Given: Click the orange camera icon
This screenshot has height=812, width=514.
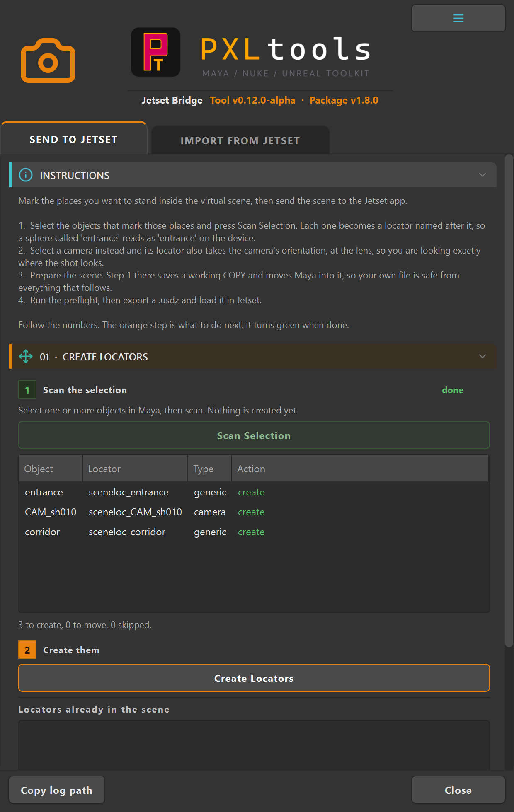Looking at the screenshot, I should point(48,60).
